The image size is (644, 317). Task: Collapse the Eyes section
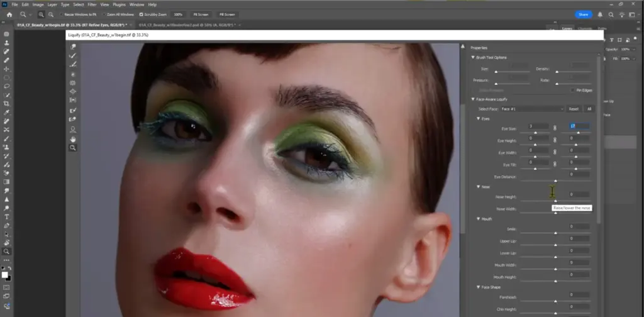pos(478,118)
